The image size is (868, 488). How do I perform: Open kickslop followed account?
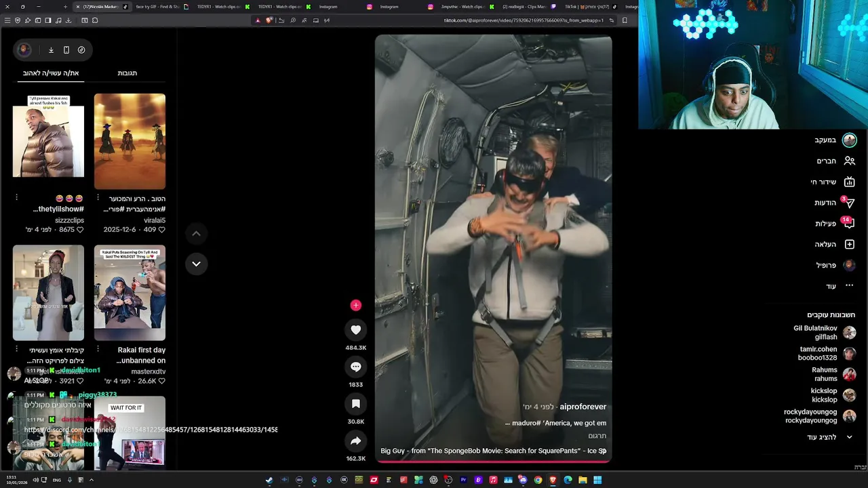tap(833, 396)
